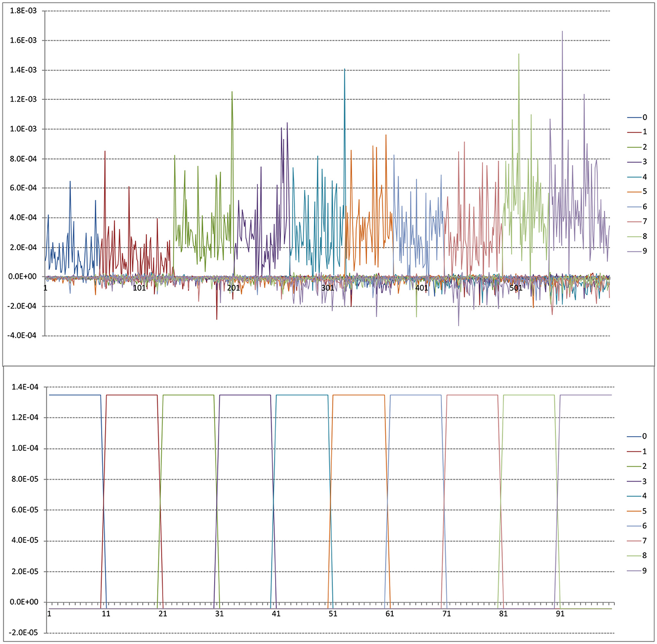The width and height of the screenshot is (657, 644).
Task: Pick legend entry 6 in the lower chart
Action: [637, 526]
